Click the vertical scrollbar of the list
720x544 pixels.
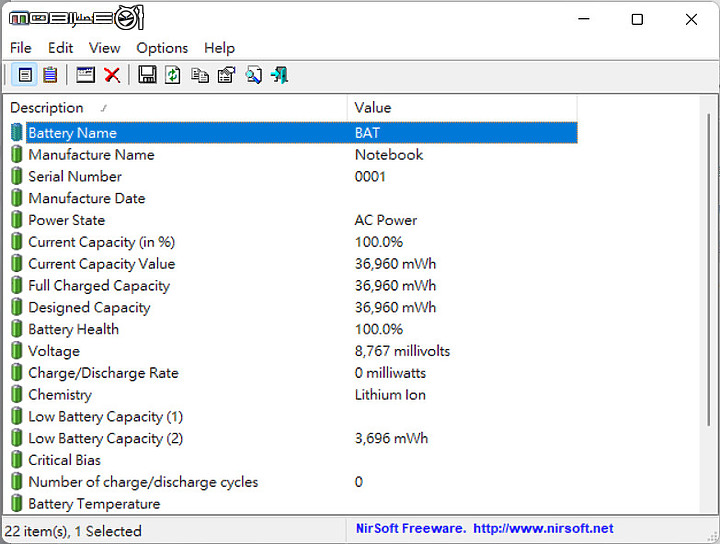pyautogui.click(x=709, y=300)
